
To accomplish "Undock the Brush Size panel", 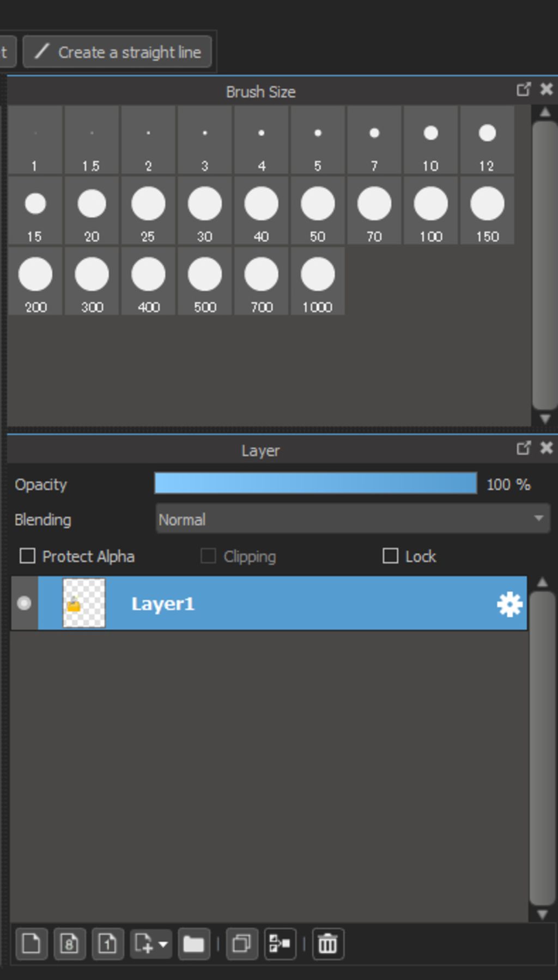I will point(523,89).
